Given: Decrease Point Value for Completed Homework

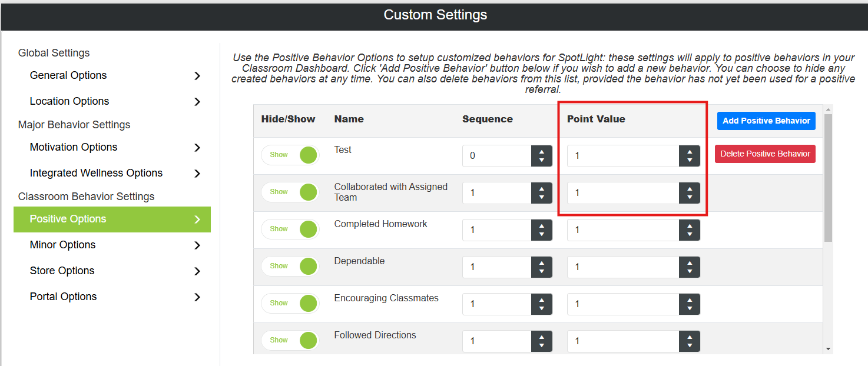Looking at the screenshot, I should coord(690,234).
